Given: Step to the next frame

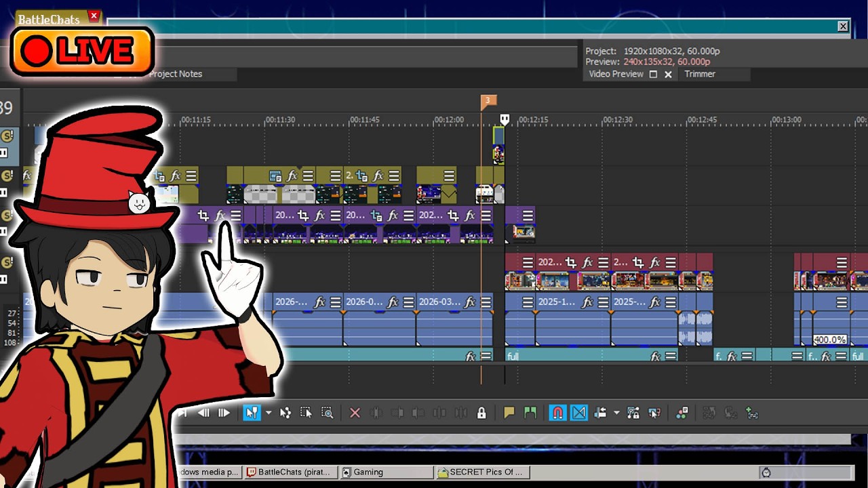Looking at the screenshot, I should pos(224,413).
